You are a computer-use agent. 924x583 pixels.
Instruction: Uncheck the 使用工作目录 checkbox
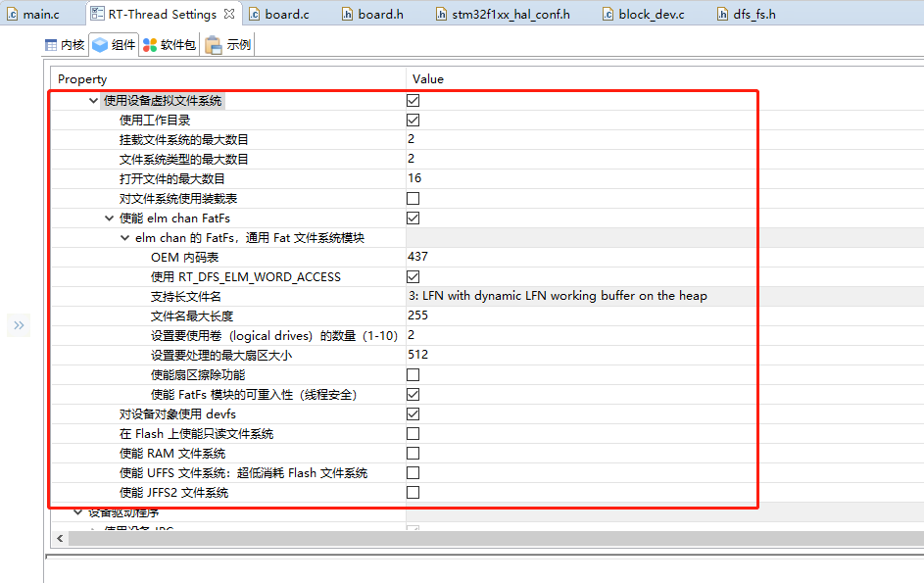coord(413,119)
